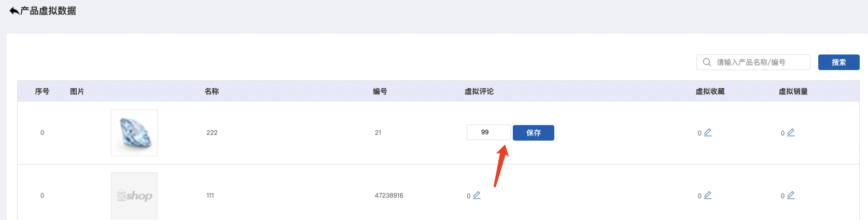This screenshot has width=868, height=220.
Task: Open the diamond product thumbnail
Action: pos(134,133)
